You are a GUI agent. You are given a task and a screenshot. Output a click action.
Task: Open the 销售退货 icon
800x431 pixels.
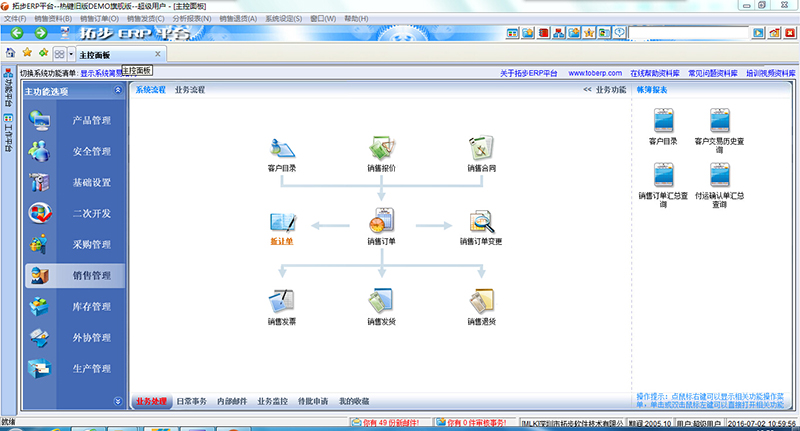tap(481, 301)
